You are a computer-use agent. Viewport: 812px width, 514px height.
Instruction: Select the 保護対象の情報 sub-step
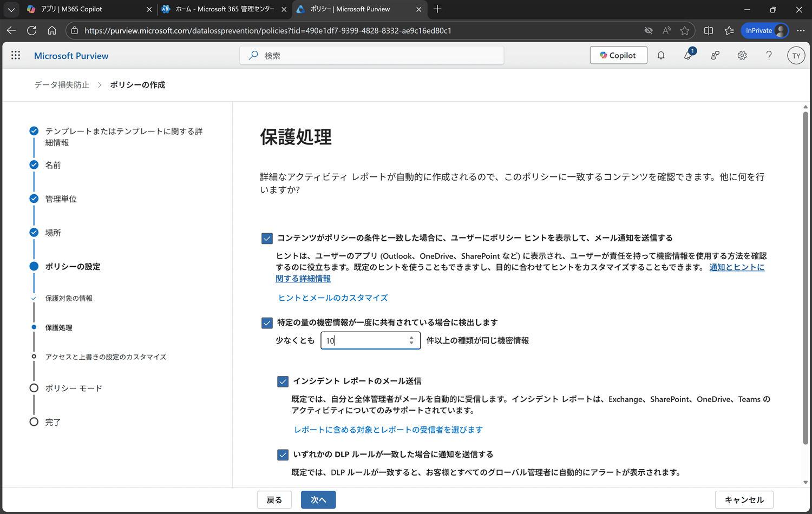[69, 298]
